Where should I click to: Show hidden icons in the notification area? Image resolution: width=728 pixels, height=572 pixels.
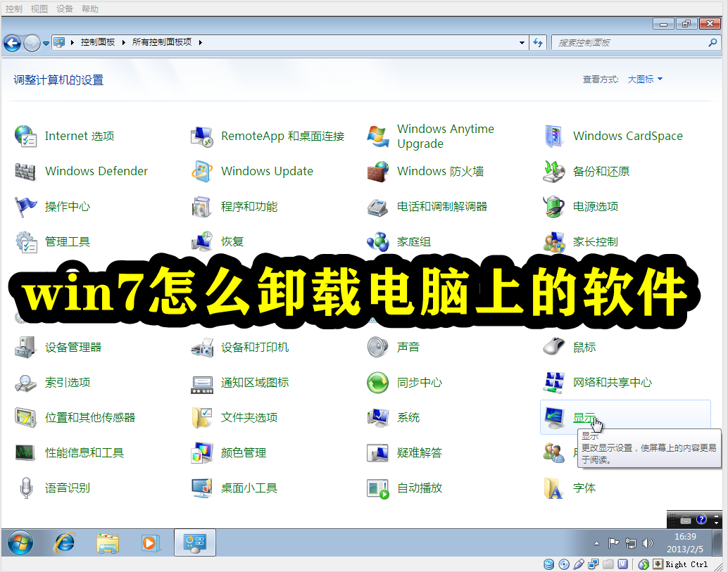tap(598, 542)
